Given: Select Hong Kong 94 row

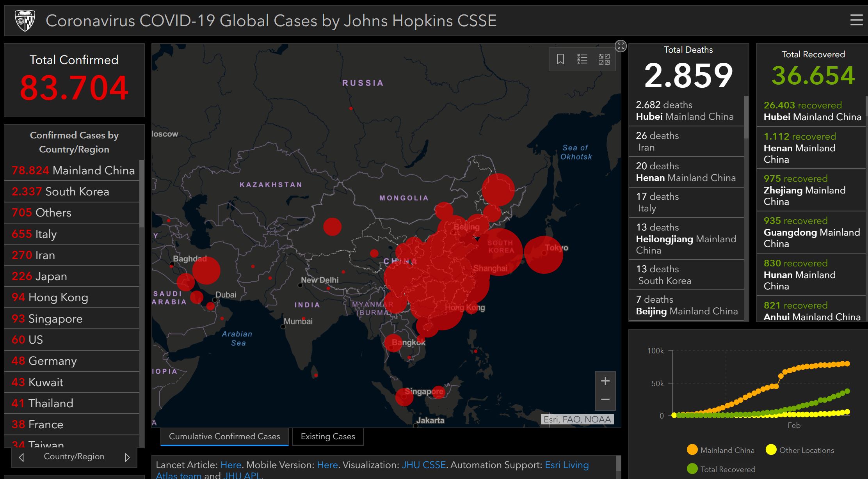Looking at the screenshot, I should [72, 297].
